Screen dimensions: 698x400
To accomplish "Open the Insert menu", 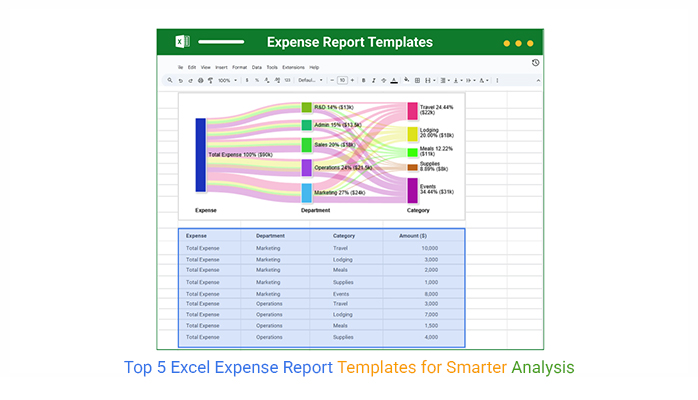I will (x=221, y=67).
